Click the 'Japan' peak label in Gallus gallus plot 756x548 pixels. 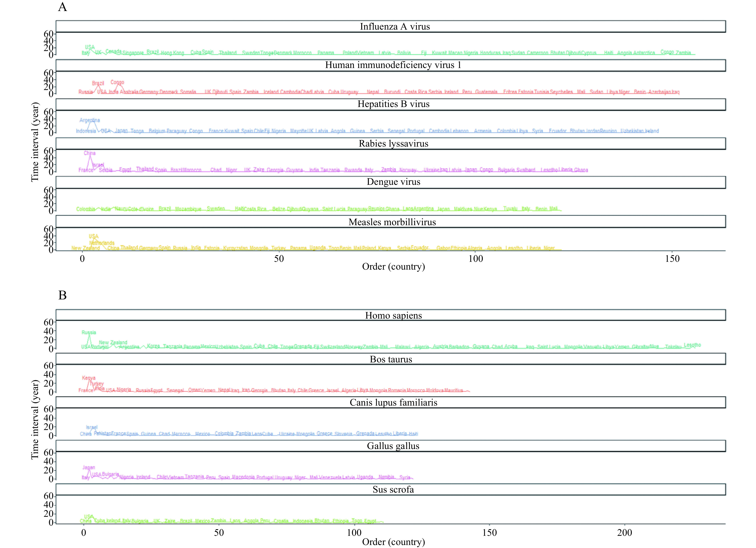[89, 468]
